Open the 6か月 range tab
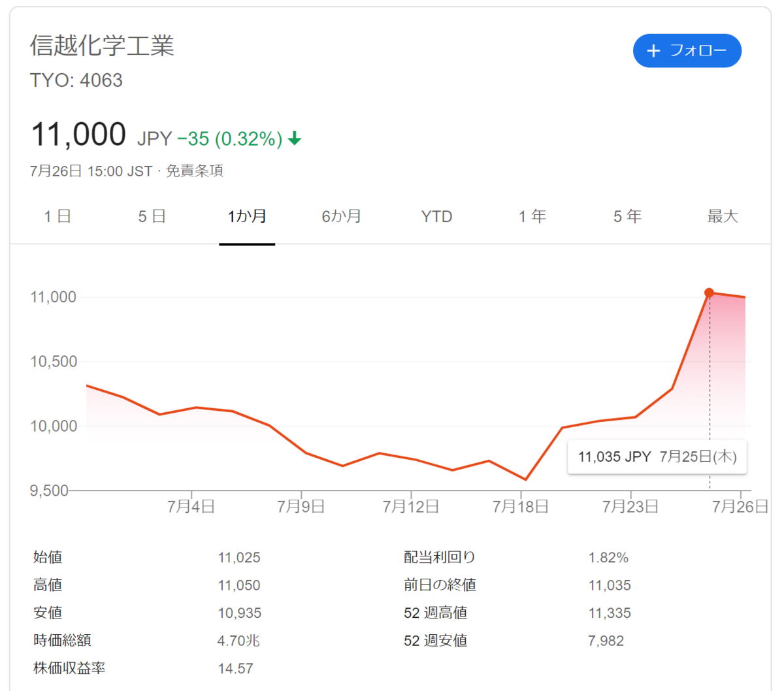 (x=341, y=216)
